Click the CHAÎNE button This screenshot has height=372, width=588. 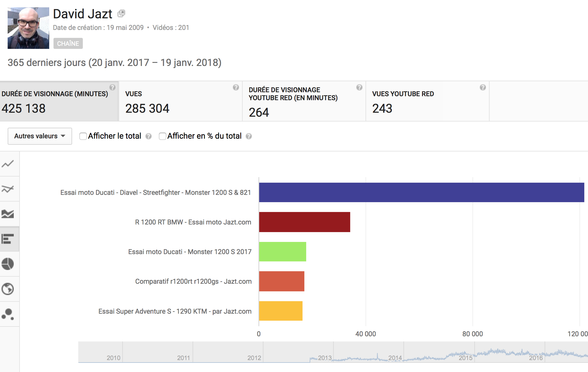coord(68,43)
